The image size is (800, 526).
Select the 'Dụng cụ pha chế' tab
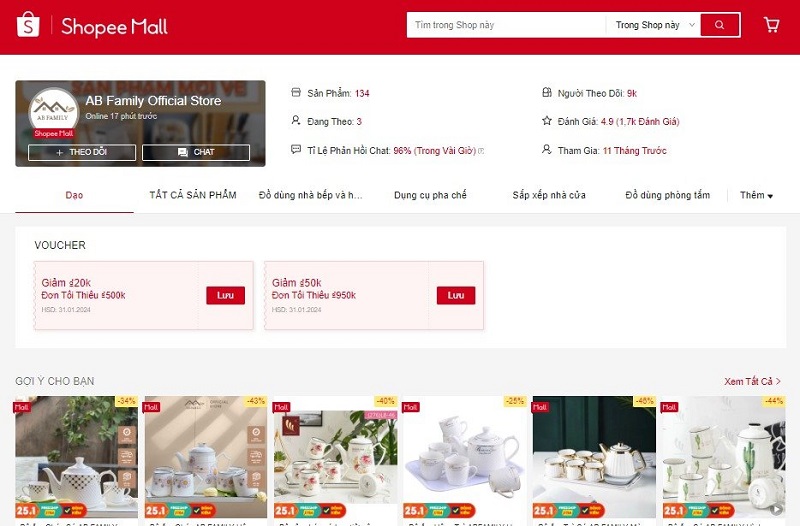point(430,195)
